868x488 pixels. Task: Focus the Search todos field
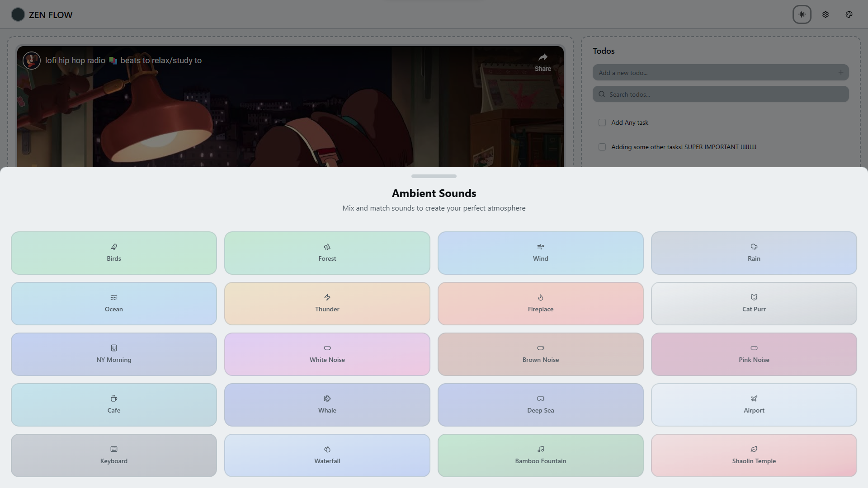pyautogui.click(x=721, y=94)
